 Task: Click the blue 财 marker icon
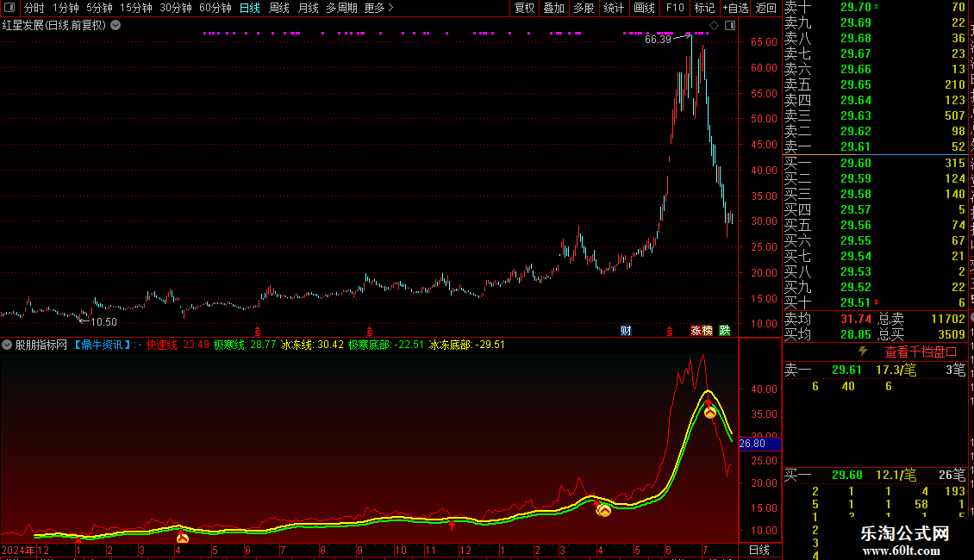pyautogui.click(x=626, y=330)
